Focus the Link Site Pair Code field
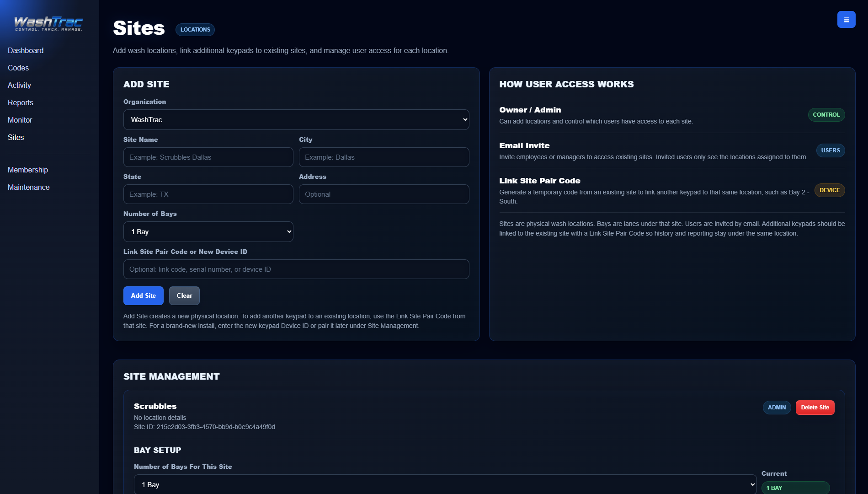This screenshot has height=494, width=868. pyautogui.click(x=296, y=269)
